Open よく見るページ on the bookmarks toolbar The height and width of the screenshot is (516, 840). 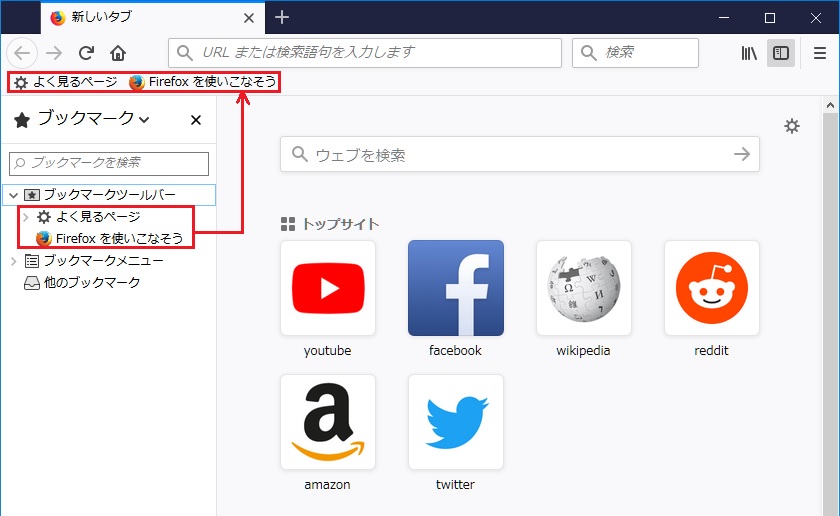pos(65,82)
